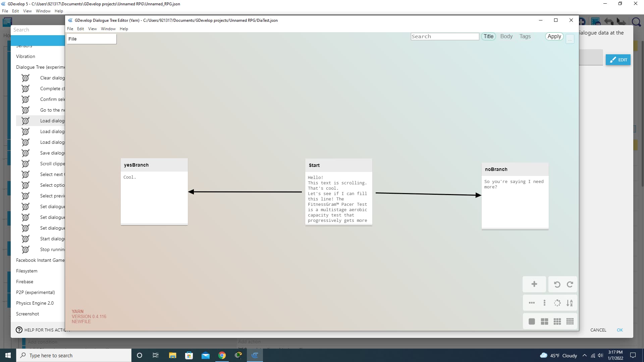This screenshot has height=362, width=644.
Task: Open File menu in main GDevelop window
Action: pos(5,11)
